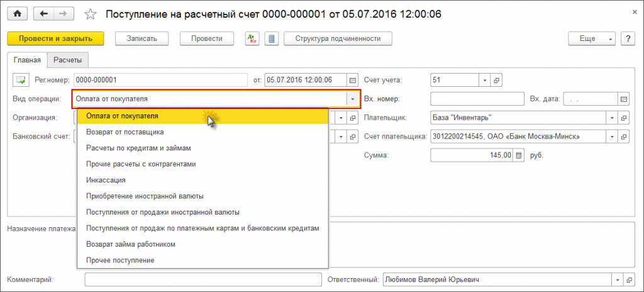The height and width of the screenshot is (292, 644).
Task: Navigate forward with the right arrow
Action: pyautogui.click(x=63, y=14)
